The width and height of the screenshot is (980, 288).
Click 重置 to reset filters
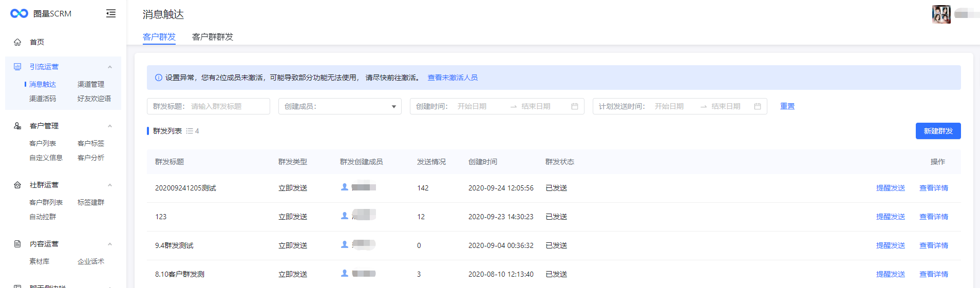point(787,106)
